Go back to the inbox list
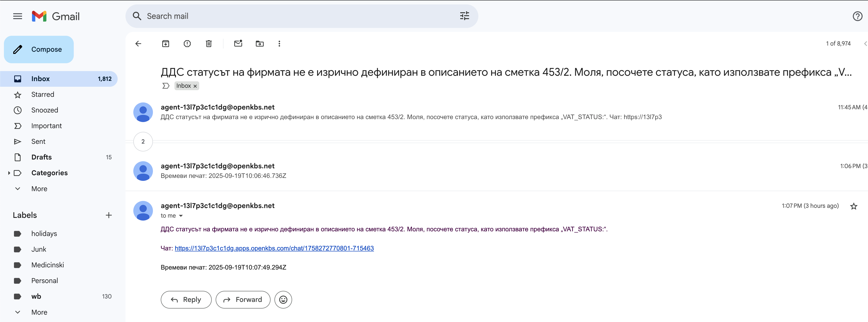868x322 pixels. click(138, 43)
